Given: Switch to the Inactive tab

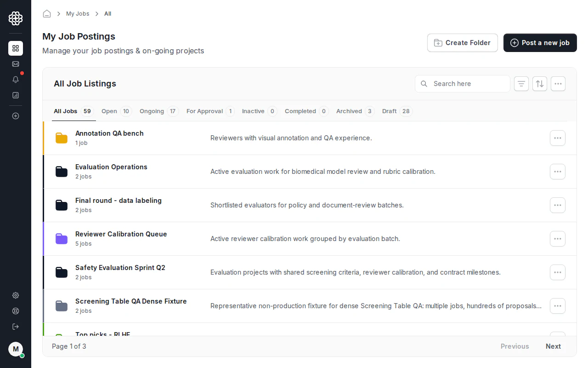Looking at the screenshot, I should (260, 111).
